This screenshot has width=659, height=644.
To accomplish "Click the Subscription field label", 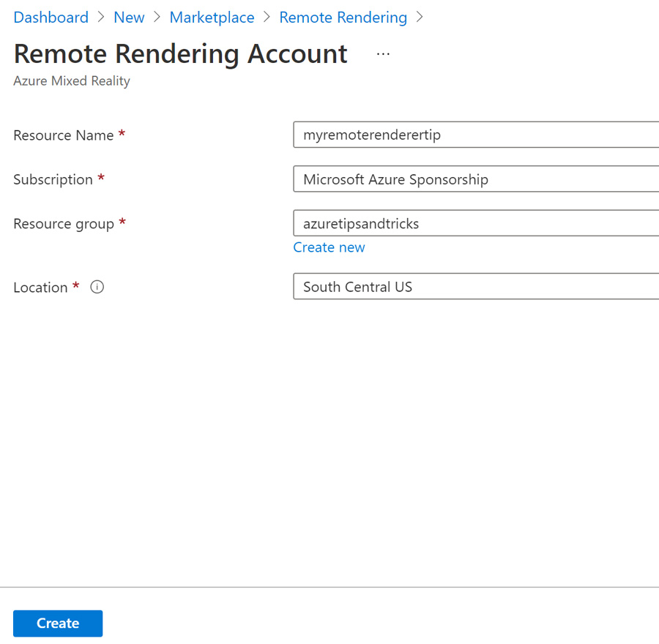I will tap(53, 179).
